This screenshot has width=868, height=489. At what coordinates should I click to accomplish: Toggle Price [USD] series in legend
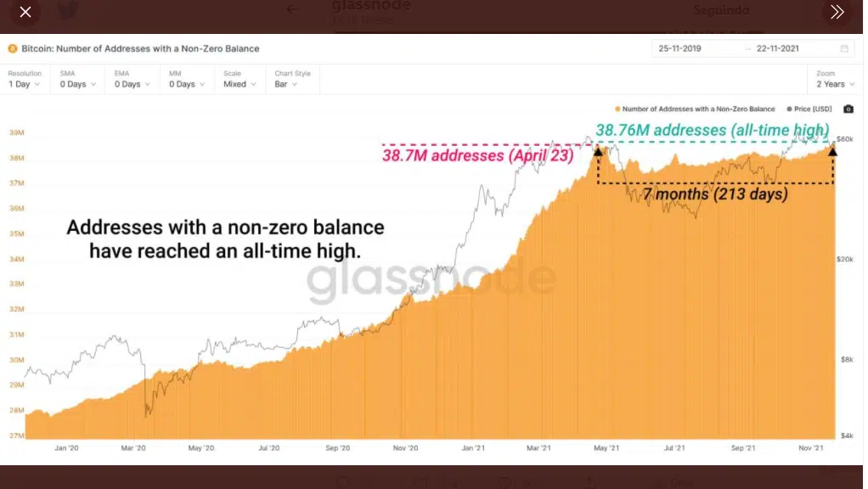[x=809, y=109]
